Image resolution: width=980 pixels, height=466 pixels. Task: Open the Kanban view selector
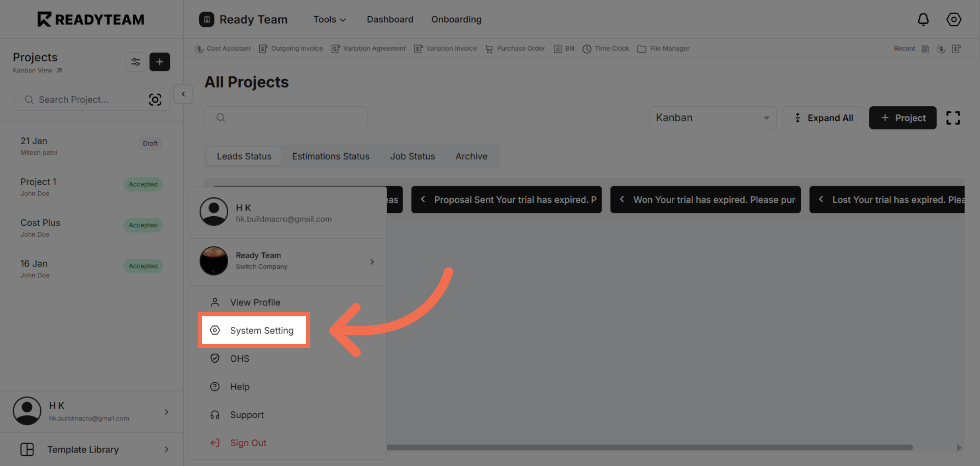click(x=713, y=118)
